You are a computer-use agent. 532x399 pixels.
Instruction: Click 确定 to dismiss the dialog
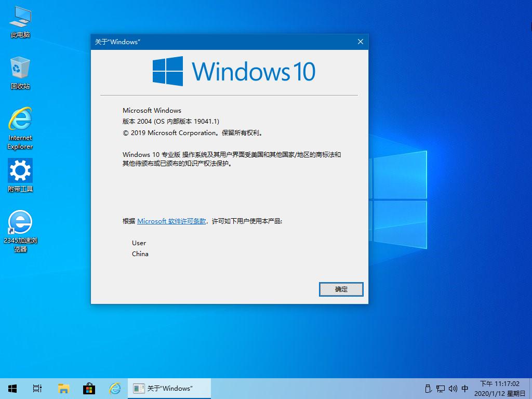(x=341, y=289)
